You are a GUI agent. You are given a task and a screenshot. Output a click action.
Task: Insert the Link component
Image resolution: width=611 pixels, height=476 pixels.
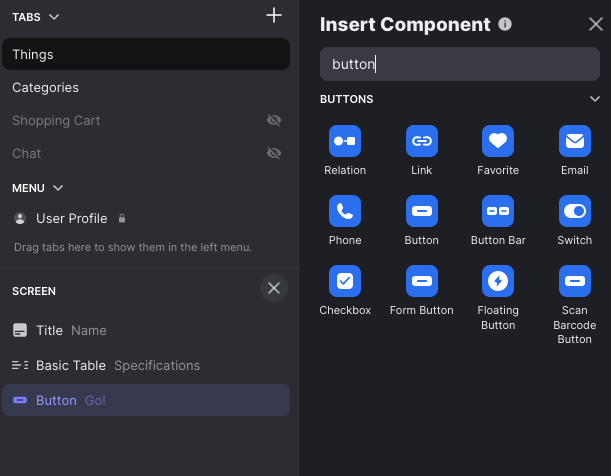pyautogui.click(x=422, y=141)
